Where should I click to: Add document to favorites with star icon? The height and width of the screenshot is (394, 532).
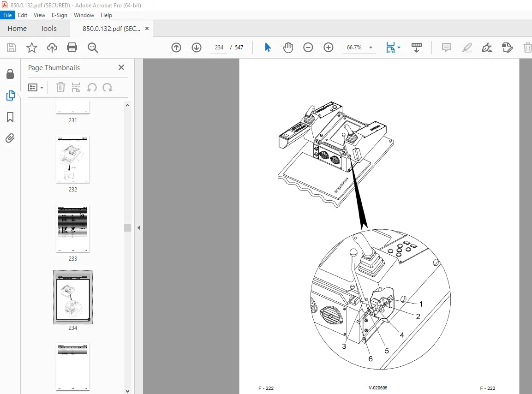pos(31,48)
